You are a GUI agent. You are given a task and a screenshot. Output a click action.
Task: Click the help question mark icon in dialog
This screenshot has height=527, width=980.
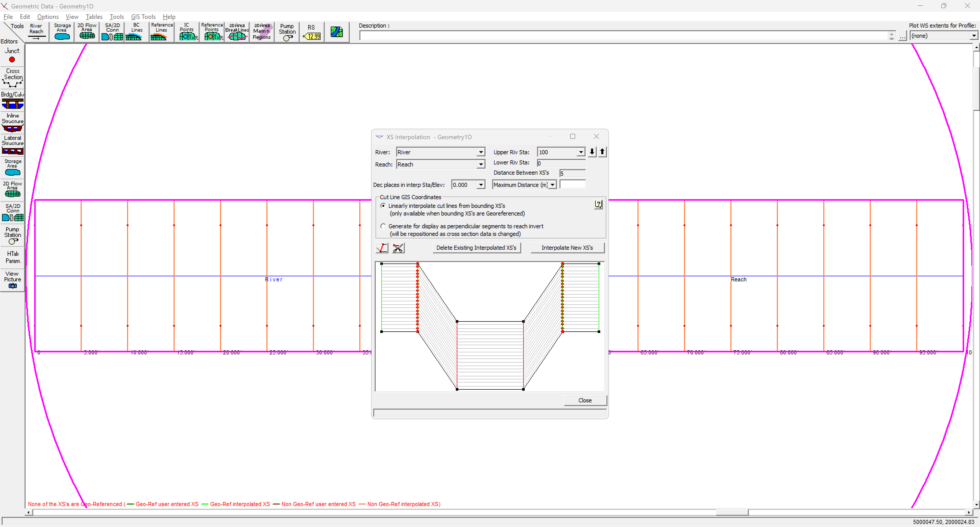[598, 205]
